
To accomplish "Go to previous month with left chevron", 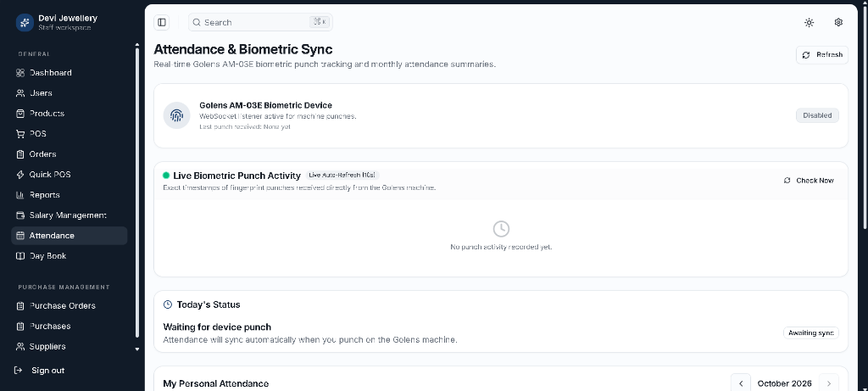I will click(741, 383).
